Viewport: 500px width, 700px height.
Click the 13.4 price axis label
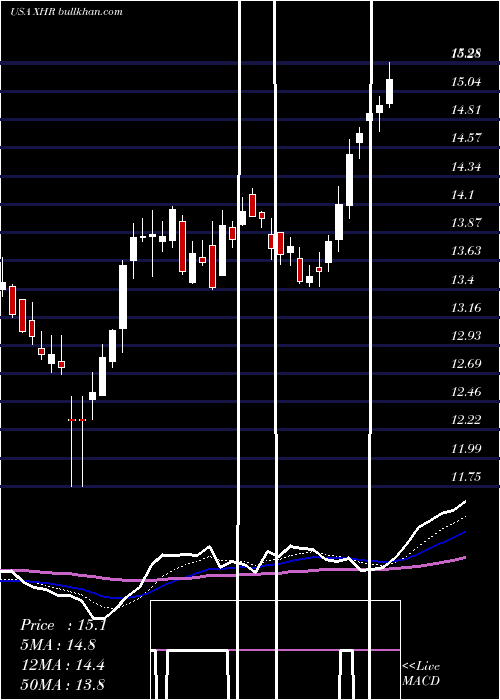point(462,280)
